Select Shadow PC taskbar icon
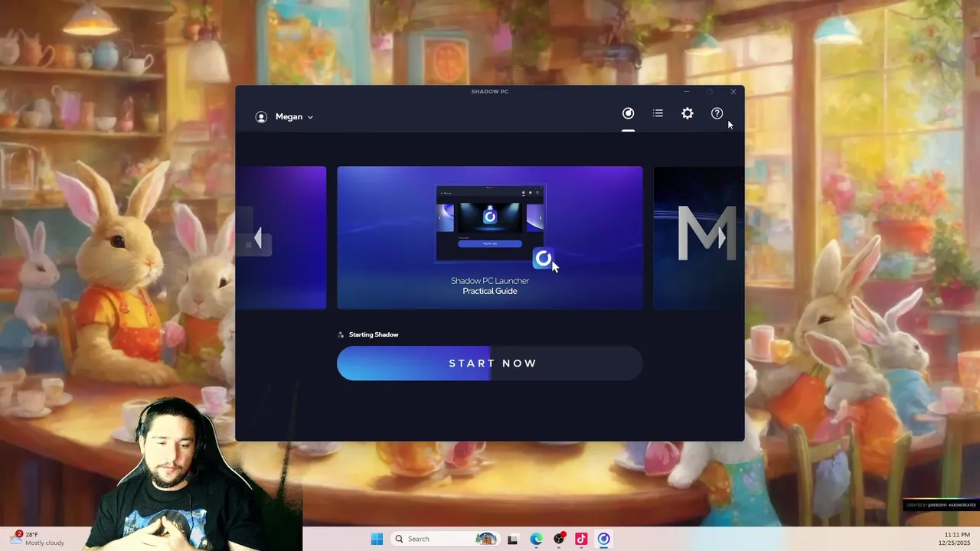 [x=603, y=539]
